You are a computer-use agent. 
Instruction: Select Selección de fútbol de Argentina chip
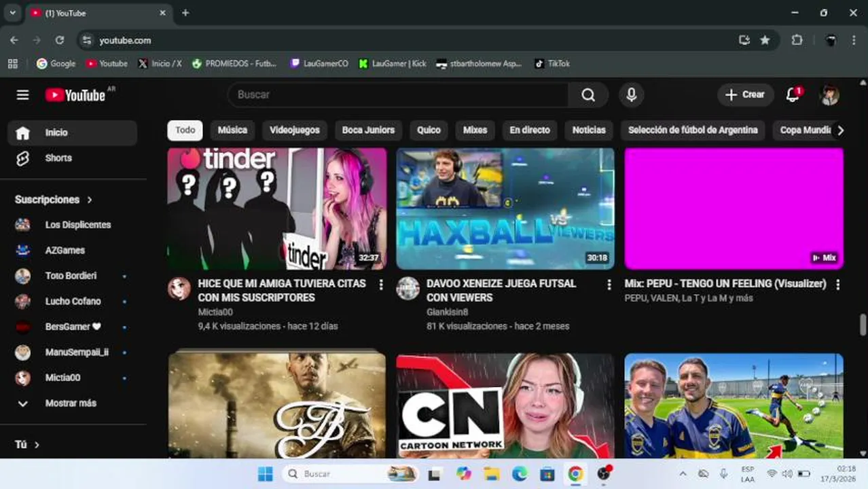click(x=693, y=130)
